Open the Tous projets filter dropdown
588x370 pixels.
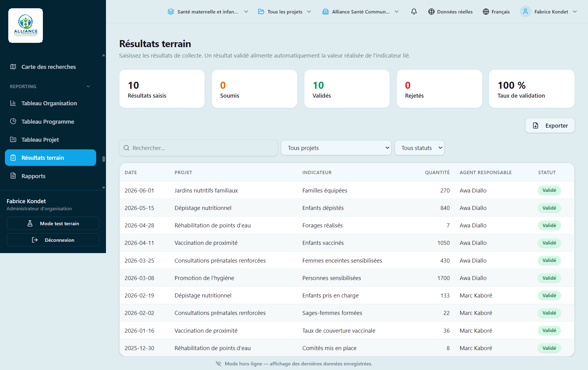(x=336, y=148)
